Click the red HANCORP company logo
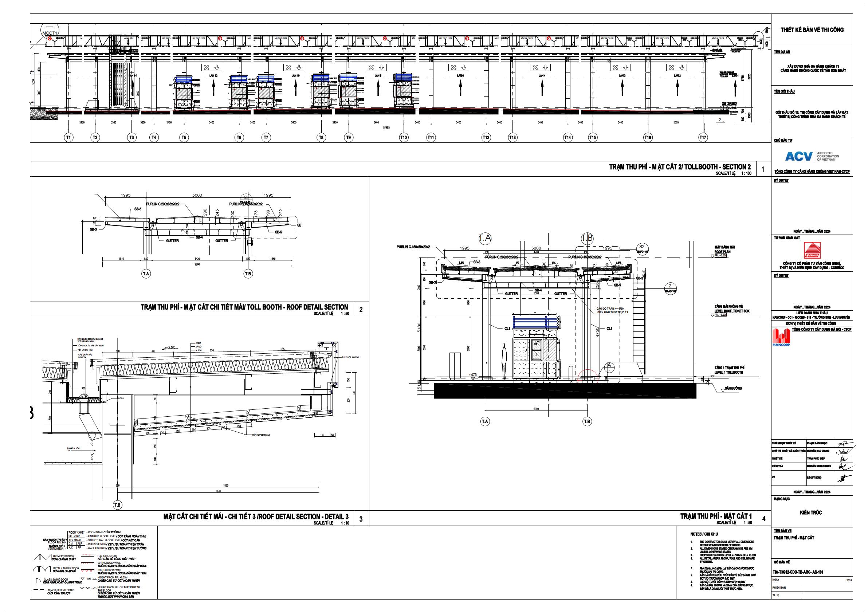The image size is (868, 613). 782,337
